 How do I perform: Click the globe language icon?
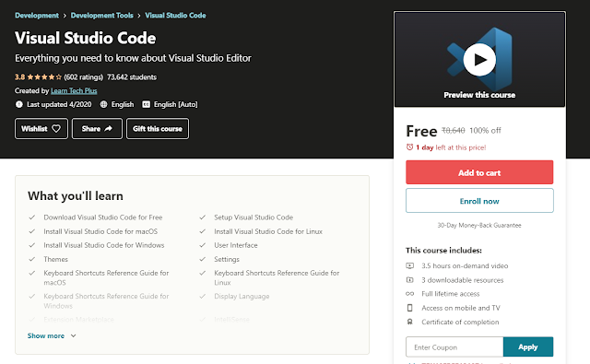pyautogui.click(x=103, y=104)
